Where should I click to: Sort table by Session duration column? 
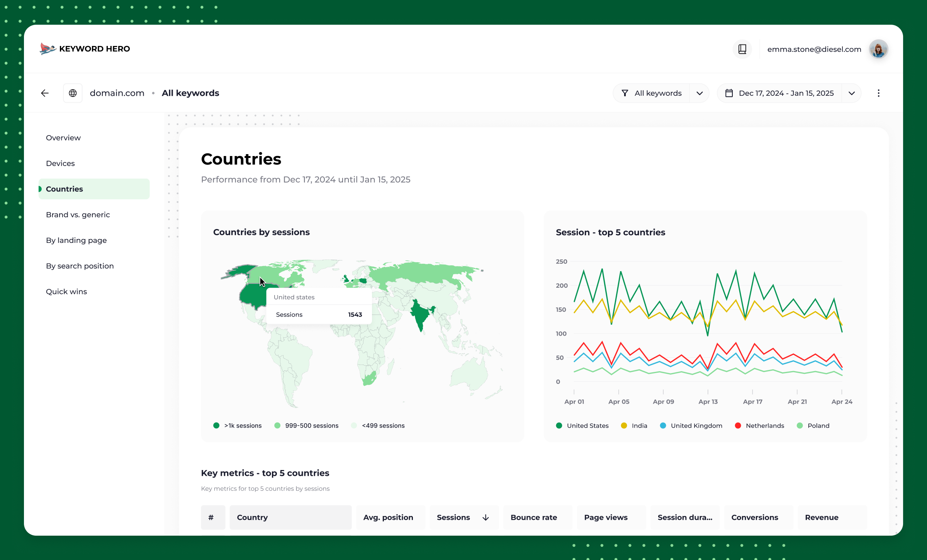[685, 517]
